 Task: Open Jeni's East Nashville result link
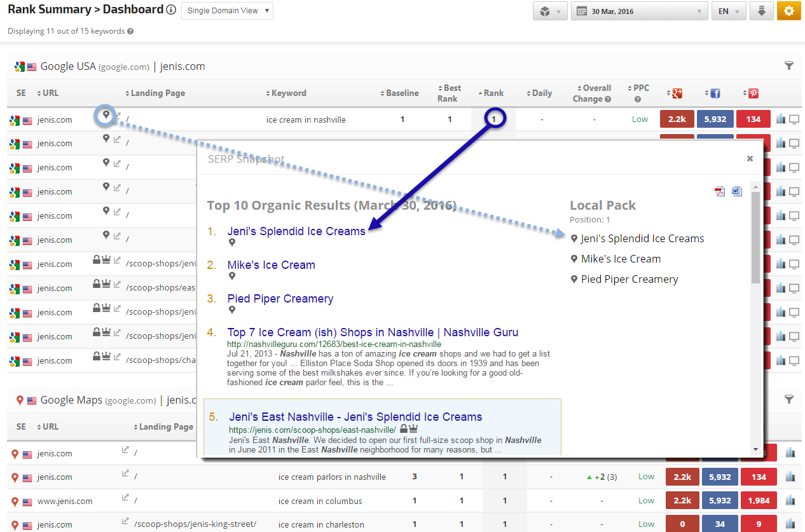click(x=356, y=417)
